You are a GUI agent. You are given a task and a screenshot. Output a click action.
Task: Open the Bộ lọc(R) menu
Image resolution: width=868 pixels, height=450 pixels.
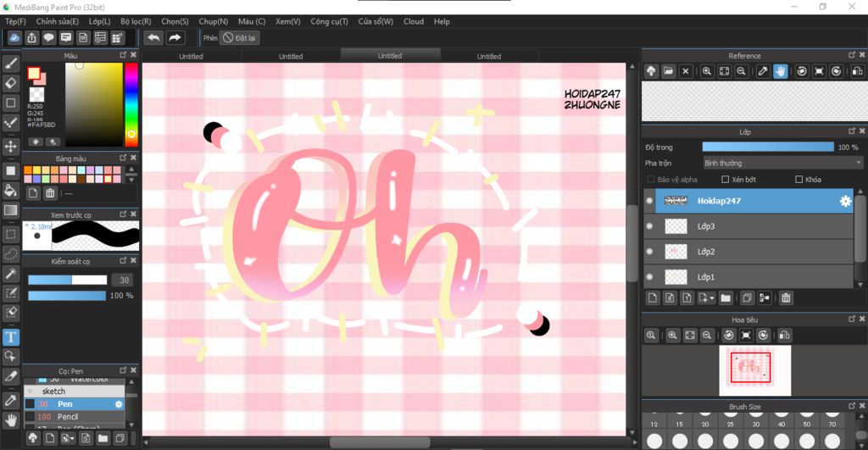[x=136, y=21]
